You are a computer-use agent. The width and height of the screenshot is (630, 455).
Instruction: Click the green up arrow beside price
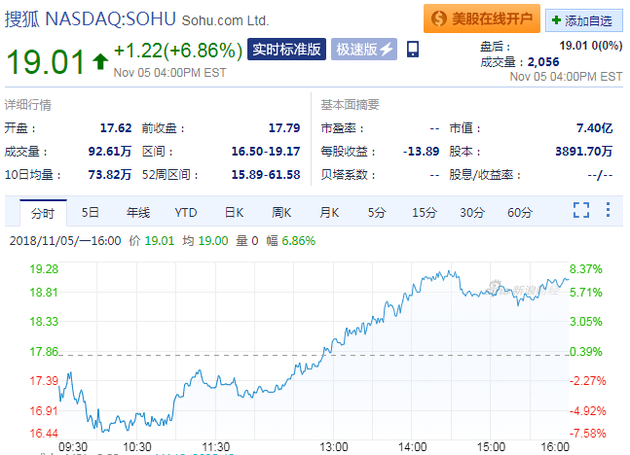pos(100,61)
